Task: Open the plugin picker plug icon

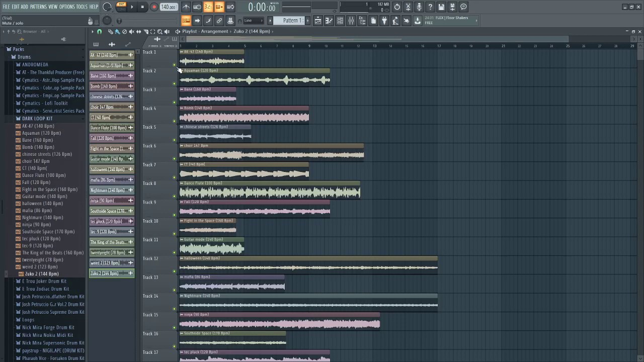Action: 384,21
